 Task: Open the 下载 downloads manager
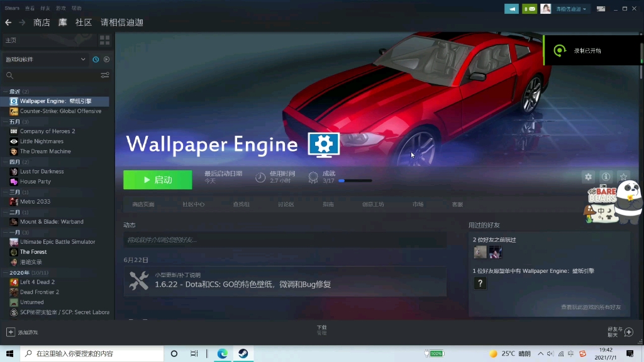tap(321, 330)
